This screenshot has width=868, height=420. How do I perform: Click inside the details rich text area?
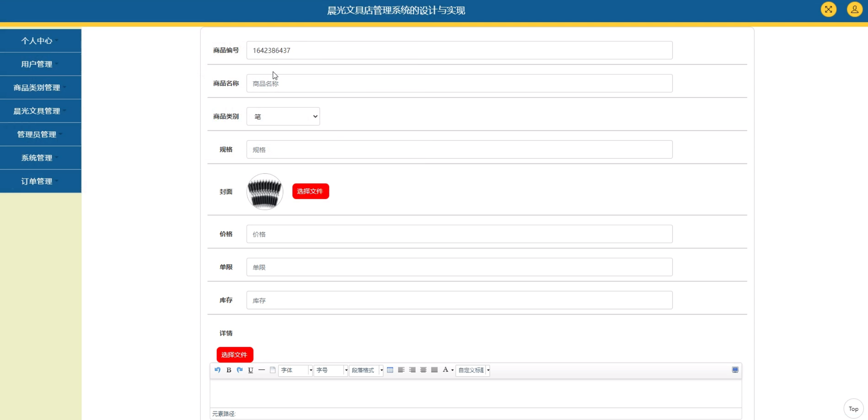coord(476,393)
